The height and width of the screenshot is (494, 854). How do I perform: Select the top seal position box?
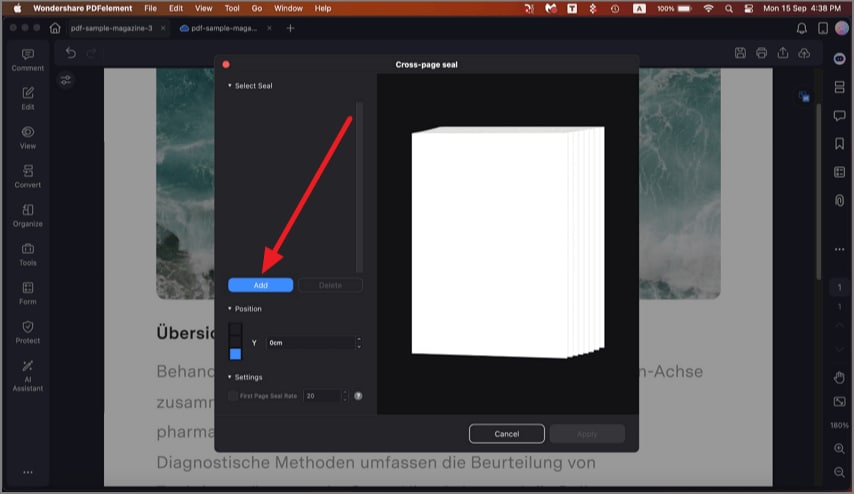pyautogui.click(x=235, y=328)
